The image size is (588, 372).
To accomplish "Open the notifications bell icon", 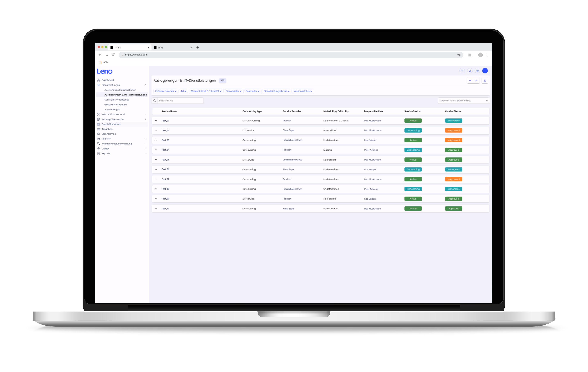I will (x=469, y=71).
